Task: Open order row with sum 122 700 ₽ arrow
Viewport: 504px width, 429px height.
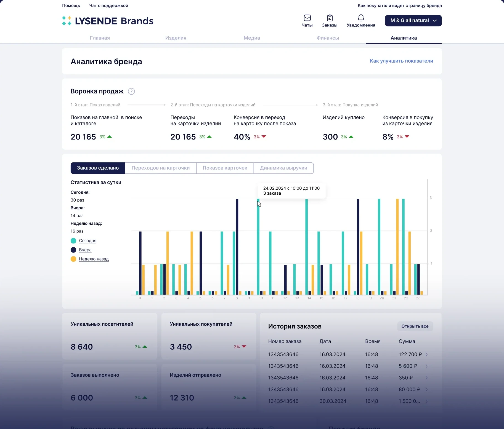Action: pyautogui.click(x=426, y=354)
